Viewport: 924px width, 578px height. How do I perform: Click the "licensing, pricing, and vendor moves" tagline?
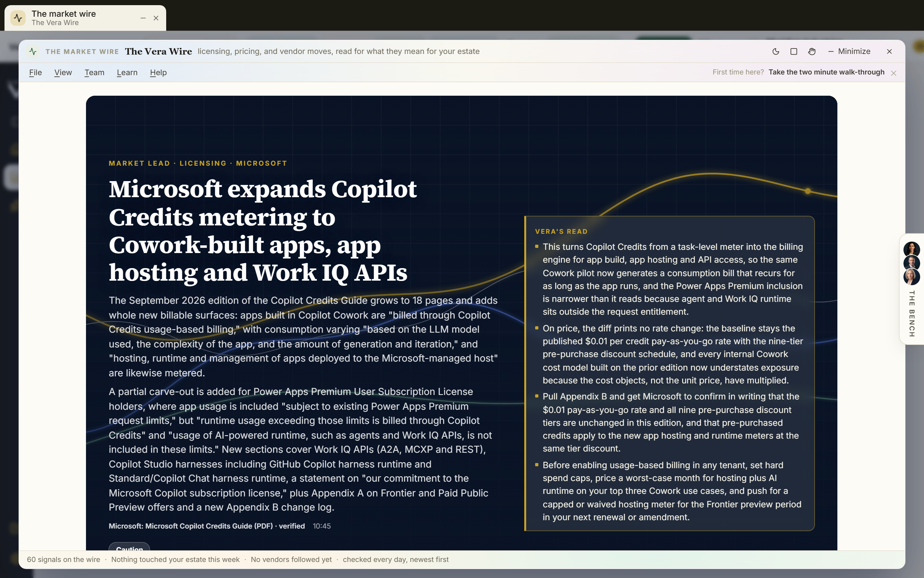[338, 51]
